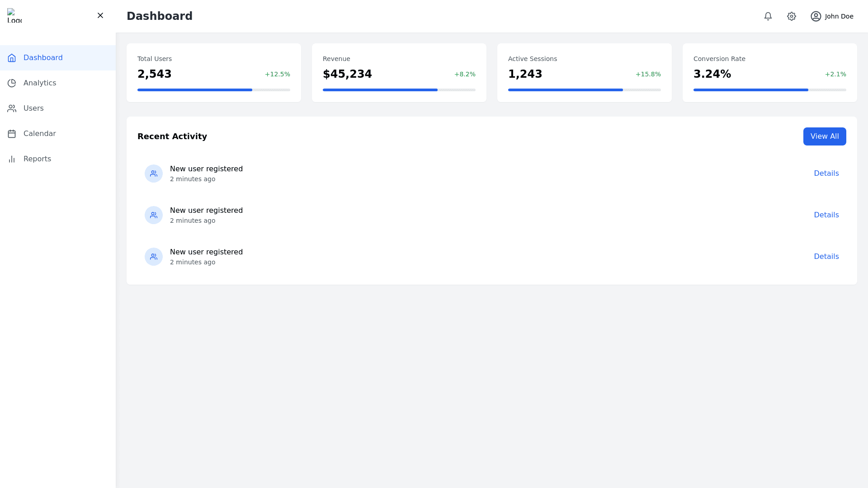Viewport: 868px width, 488px height.
Task: Click the bar chart Reports icon
Action: (x=12, y=159)
